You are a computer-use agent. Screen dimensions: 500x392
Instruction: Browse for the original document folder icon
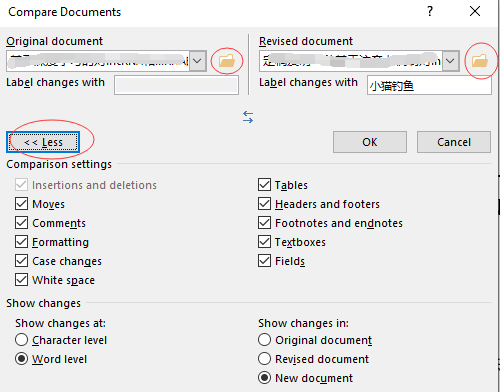(x=227, y=61)
